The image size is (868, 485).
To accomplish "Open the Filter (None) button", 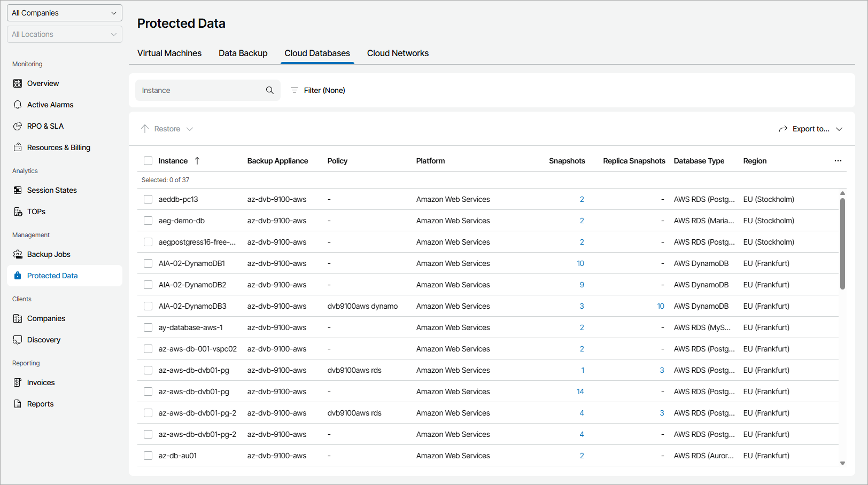I will click(318, 90).
